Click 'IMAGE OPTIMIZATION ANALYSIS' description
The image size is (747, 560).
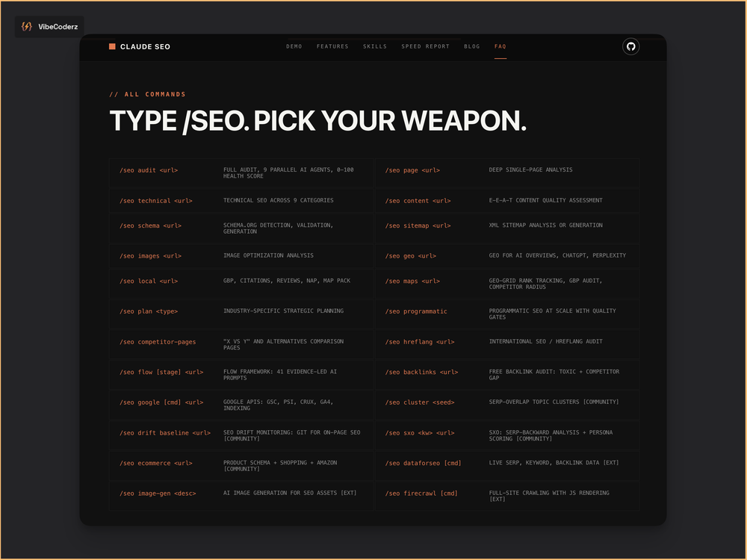pos(268,255)
